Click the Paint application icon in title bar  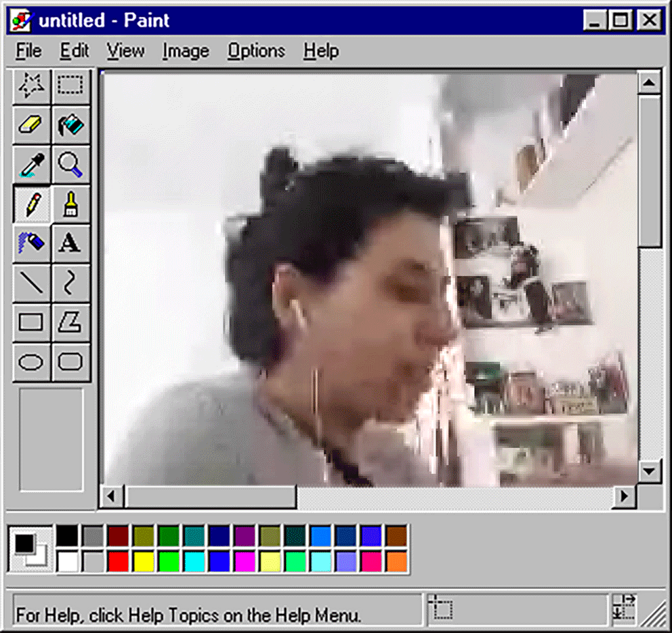point(21,20)
